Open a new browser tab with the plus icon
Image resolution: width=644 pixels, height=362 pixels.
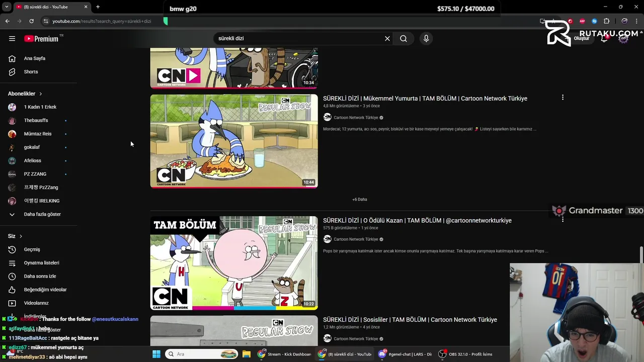(x=98, y=7)
